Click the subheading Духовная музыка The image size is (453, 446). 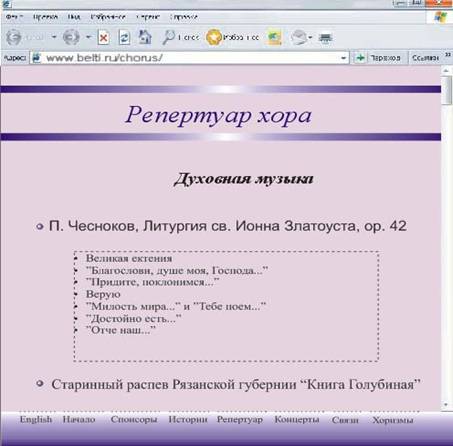click(x=244, y=179)
